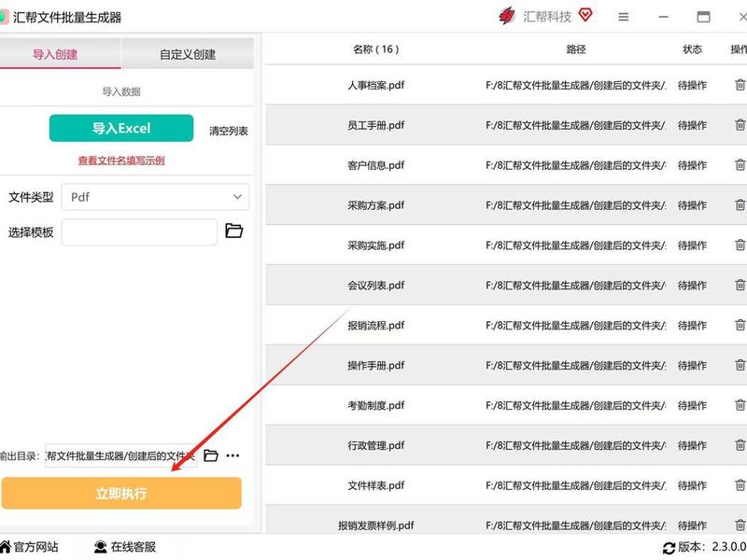Click the 汇帮科技 logo icon
The image size is (747, 560).
coord(507,16)
